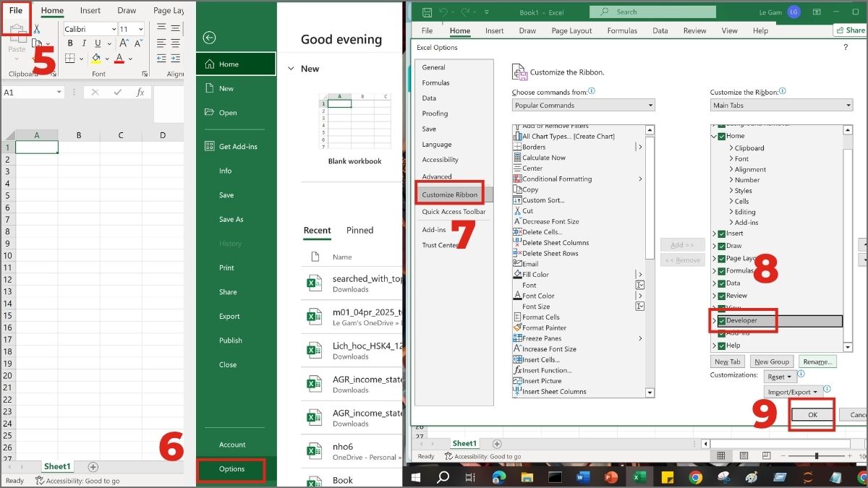Click the New Group button

pos(772,361)
